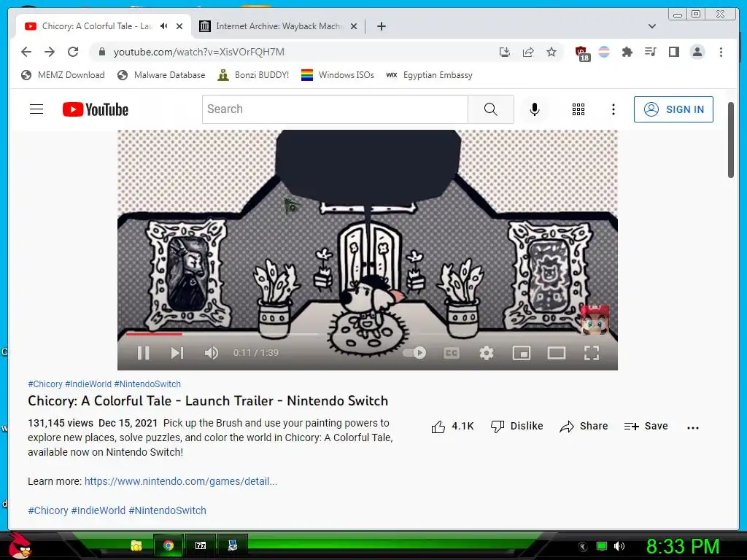Open the Extensions puzzle menu
The width and height of the screenshot is (747, 560).
coord(627,52)
